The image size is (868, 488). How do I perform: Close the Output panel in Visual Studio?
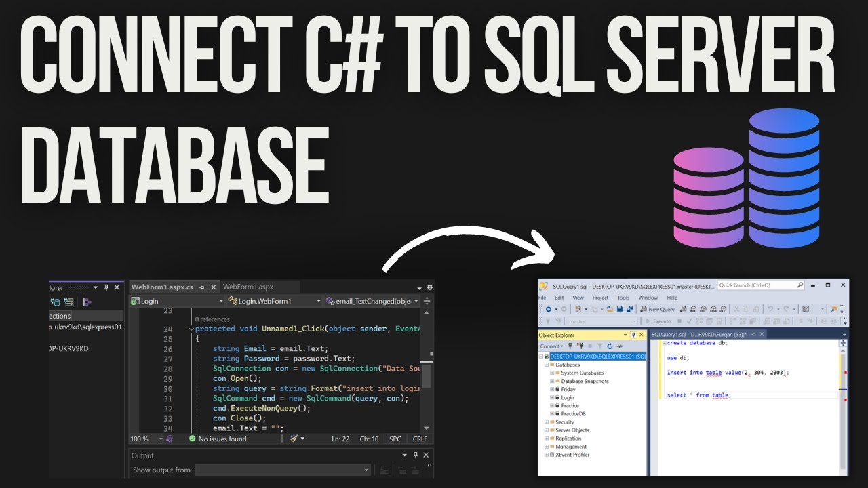[425, 455]
